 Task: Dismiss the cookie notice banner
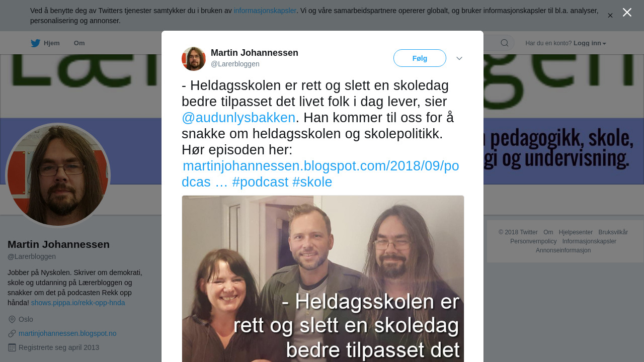coord(610,16)
